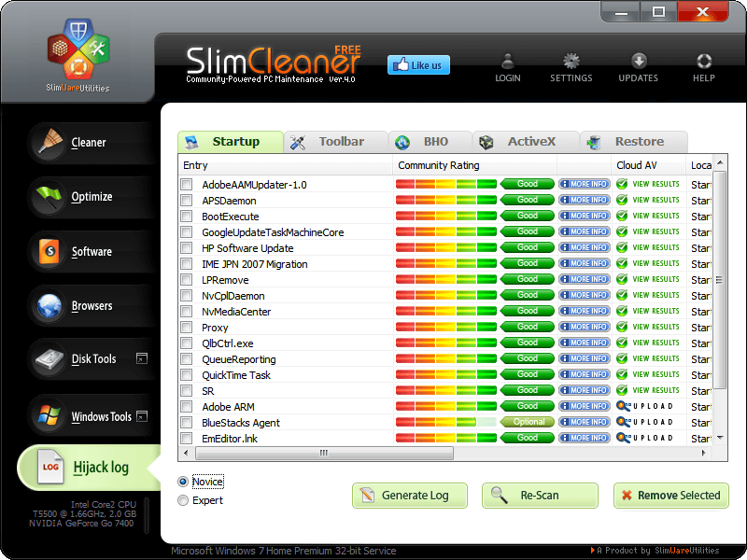This screenshot has width=747, height=560.
Task: Click green checkmark in Proxy row
Action: 622,327
